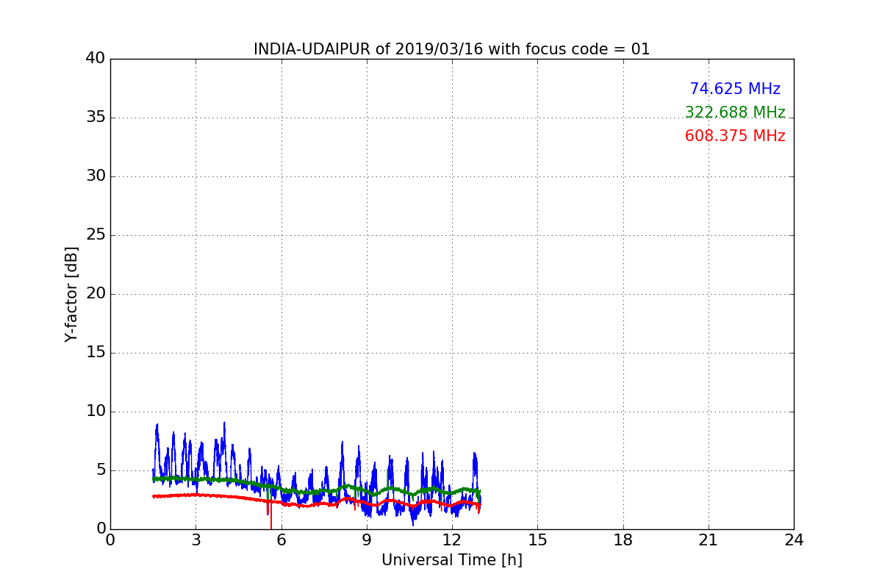The height and width of the screenshot is (588, 882).
Task: Select the red 608.375 MHz legend label
Action: [734, 136]
